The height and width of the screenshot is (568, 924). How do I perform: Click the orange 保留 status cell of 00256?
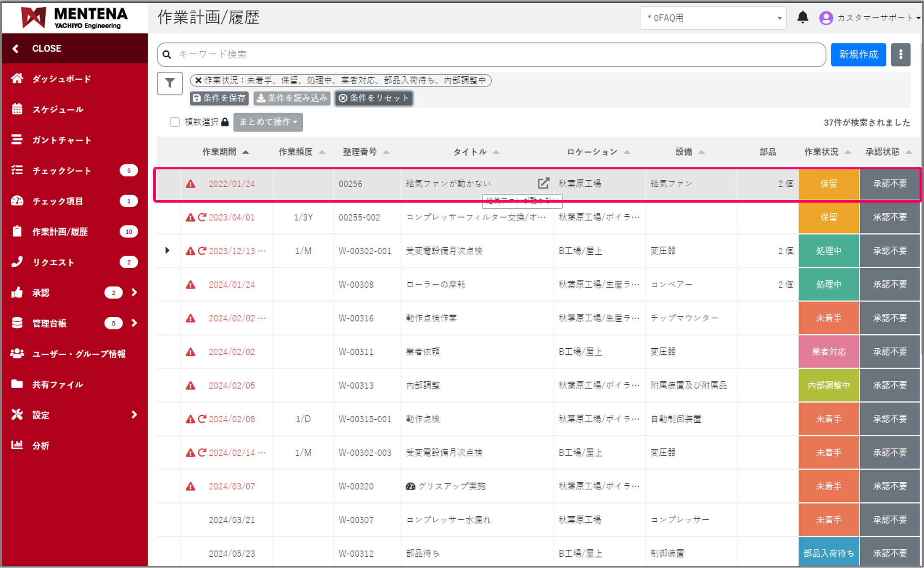tap(828, 184)
